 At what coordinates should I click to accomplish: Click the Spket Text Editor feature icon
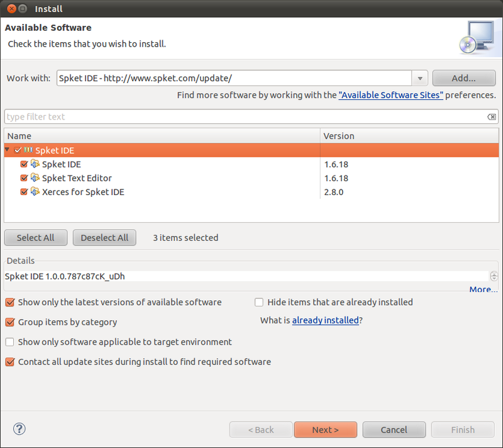[35, 177]
